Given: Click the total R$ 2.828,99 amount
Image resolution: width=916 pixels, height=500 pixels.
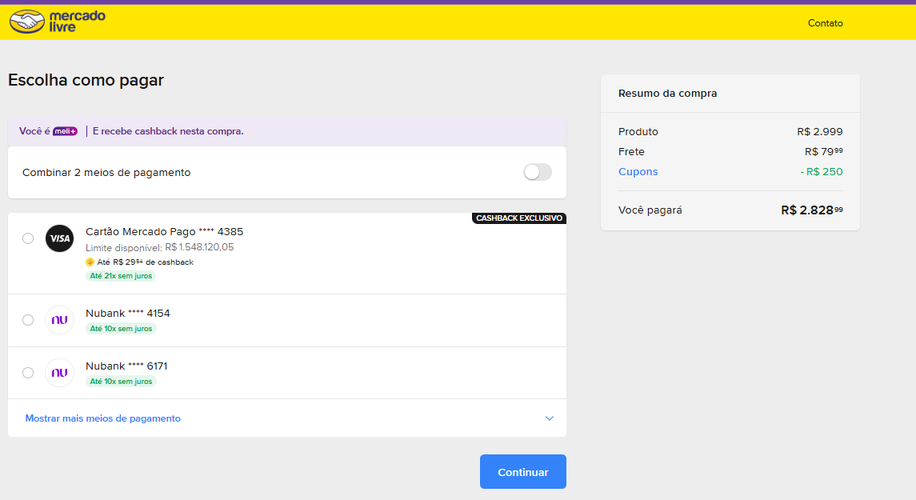Looking at the screenshot, I should point(812,210).
